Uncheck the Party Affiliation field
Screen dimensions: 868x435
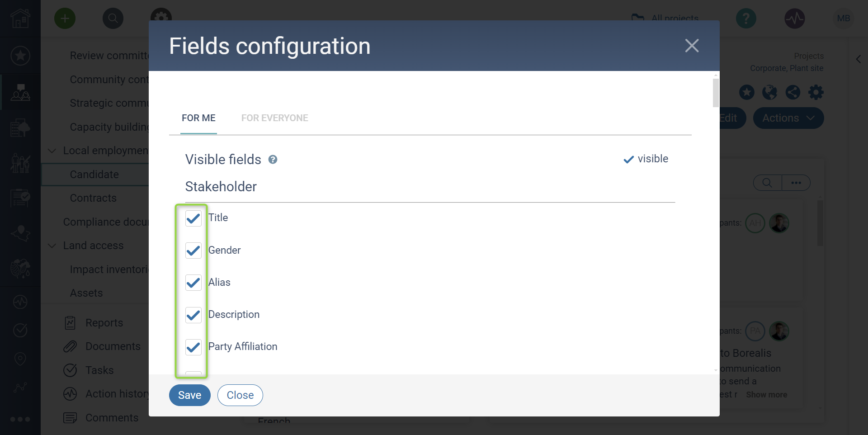(193, 347)
